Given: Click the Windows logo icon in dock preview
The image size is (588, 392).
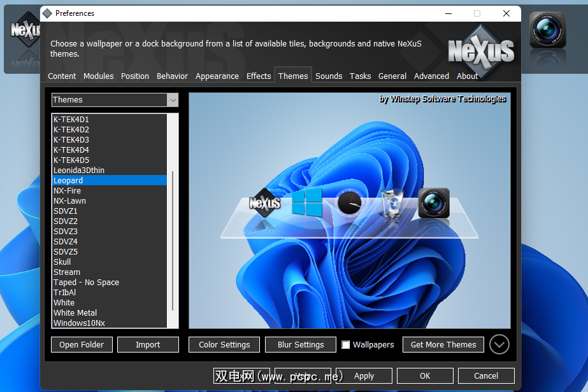Looking at the screenshot, I should click(307, 202).
